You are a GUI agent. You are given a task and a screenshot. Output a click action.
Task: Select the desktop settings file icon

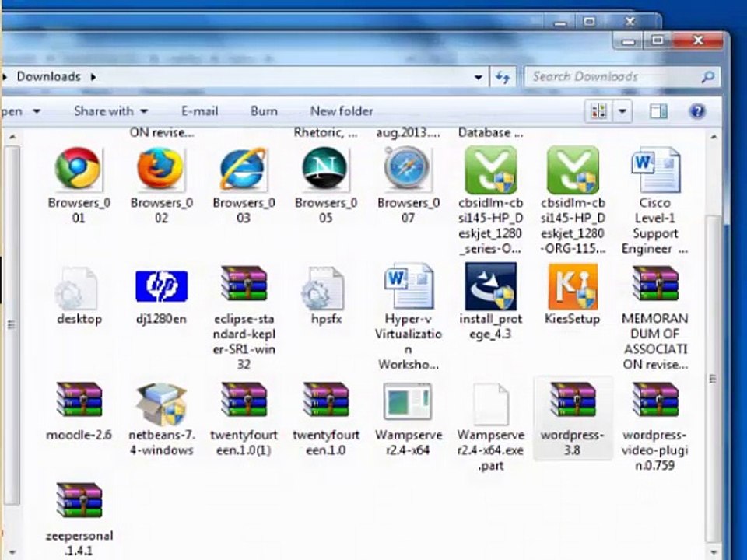pos(78,288)
